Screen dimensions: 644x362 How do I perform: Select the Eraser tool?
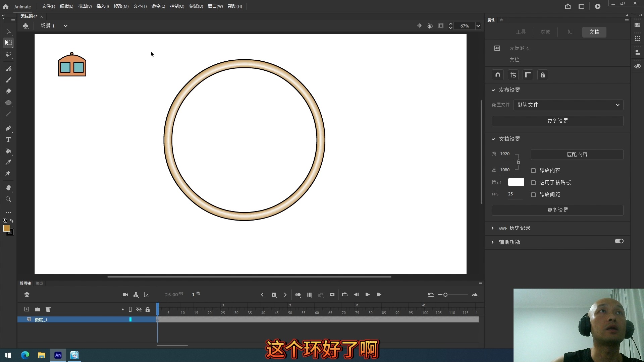(x=8, y=91)
